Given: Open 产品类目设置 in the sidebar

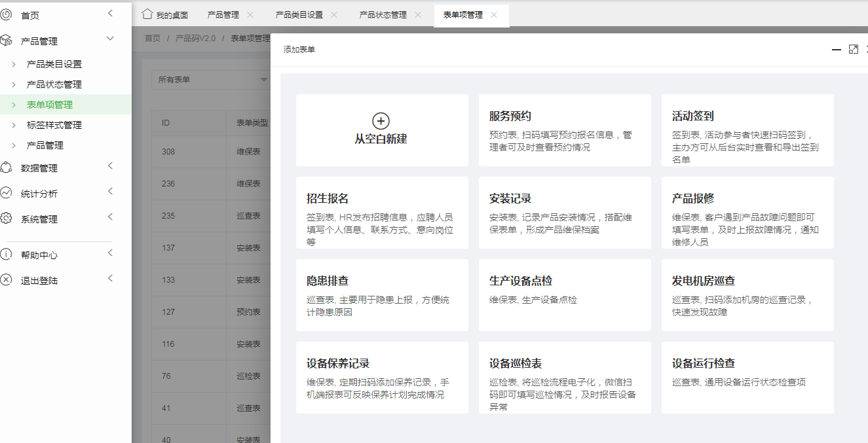Looking at the screenshot, I should point(54,64).
